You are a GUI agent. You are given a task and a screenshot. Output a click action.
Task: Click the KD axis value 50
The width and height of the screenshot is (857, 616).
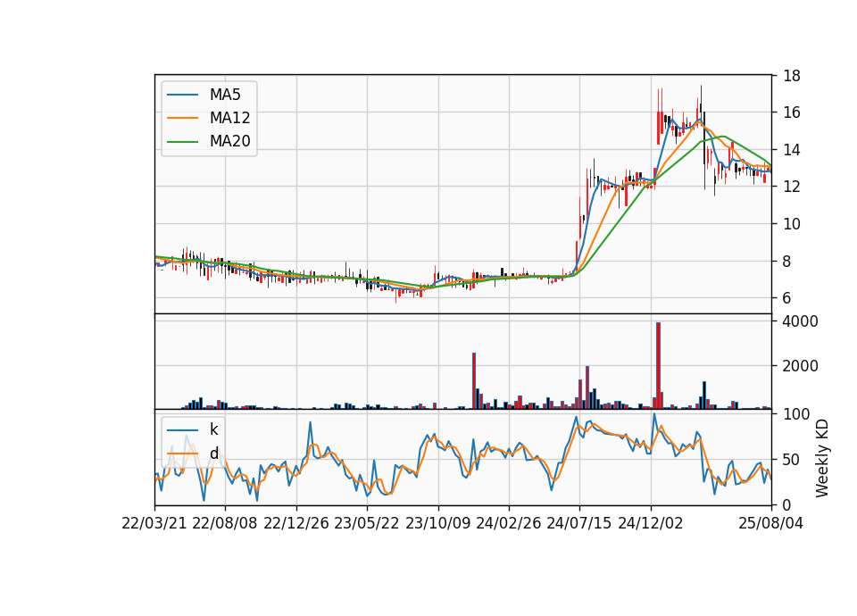click(792, 460)
